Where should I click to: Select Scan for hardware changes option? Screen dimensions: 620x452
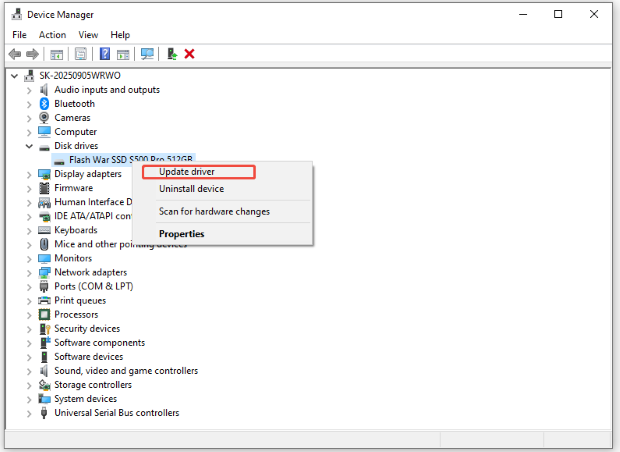point(214,211)
